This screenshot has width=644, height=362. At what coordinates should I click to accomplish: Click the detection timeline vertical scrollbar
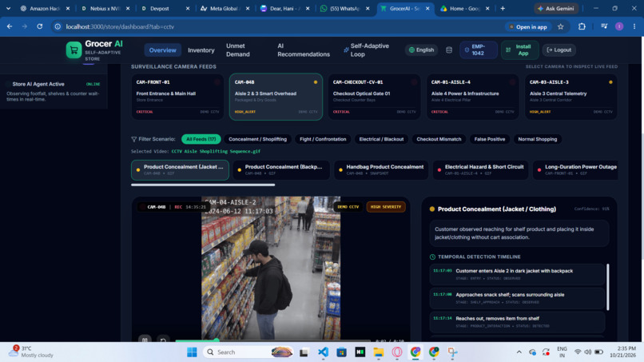click(608, 287)
